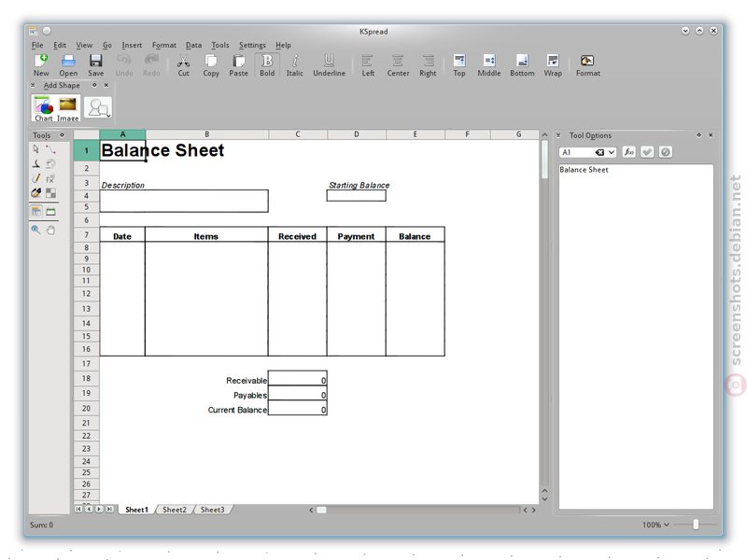
Task: Select the checkerboard pattern tool
Action: point(50,193)
